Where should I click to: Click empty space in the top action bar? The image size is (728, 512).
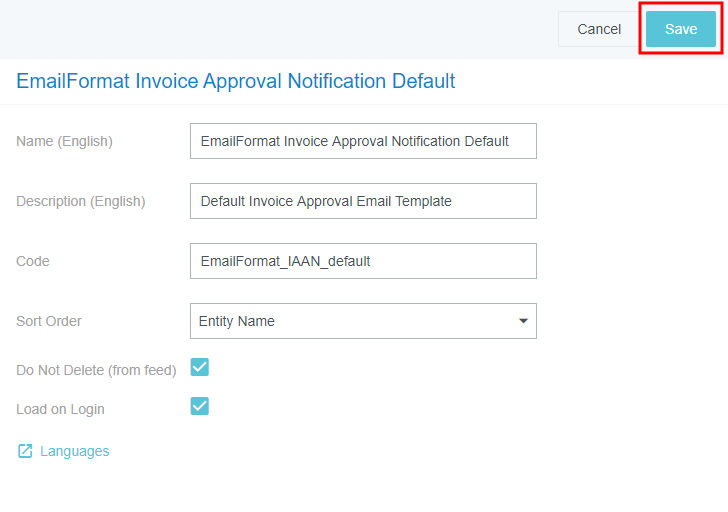tap(280, 29)
